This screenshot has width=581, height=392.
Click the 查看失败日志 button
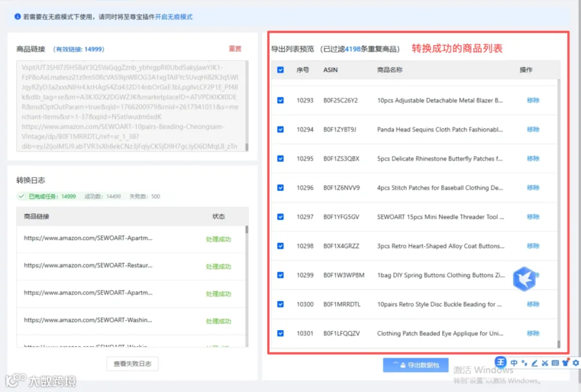132,364
